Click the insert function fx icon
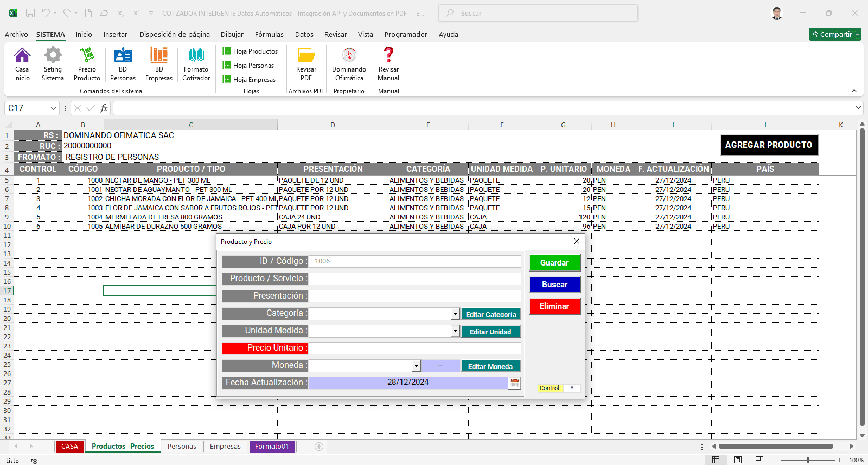868x465 pixels. [x=104, y=108]
